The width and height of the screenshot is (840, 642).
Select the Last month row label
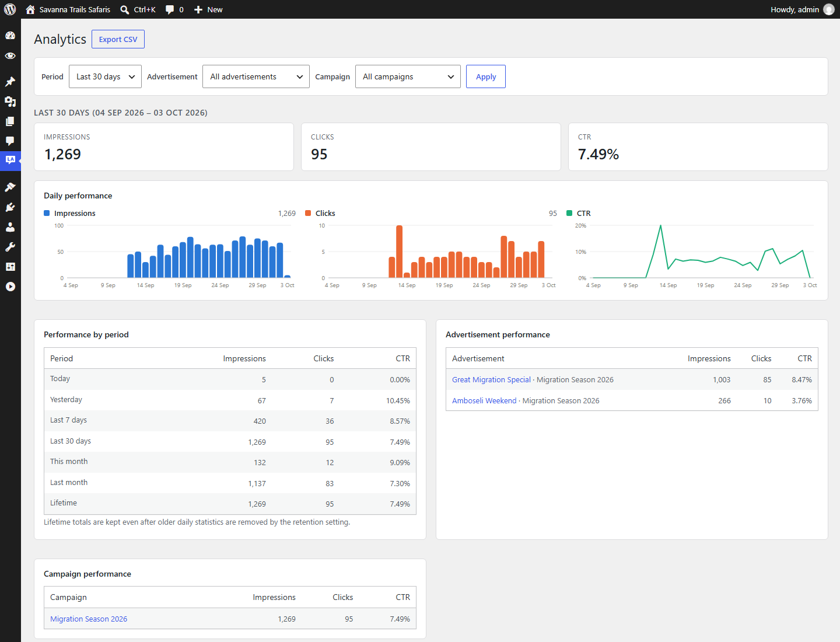tap(69, 483)
